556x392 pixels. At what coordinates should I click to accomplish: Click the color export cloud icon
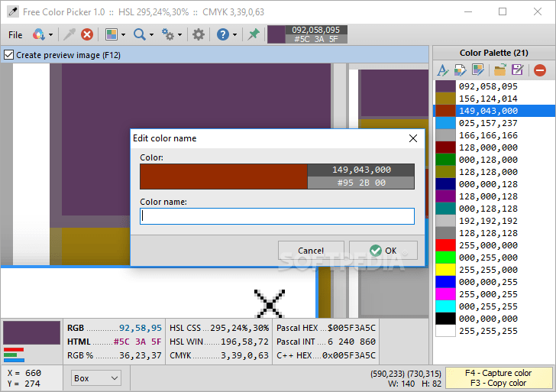point(38,34)
